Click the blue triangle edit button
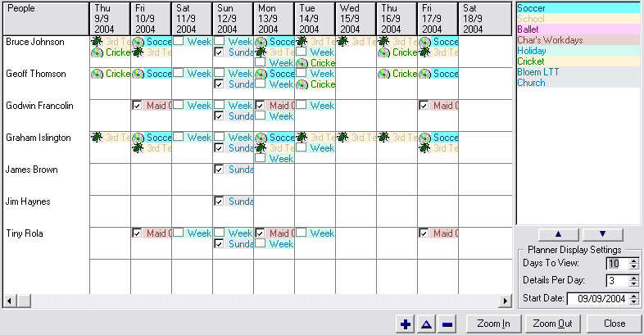 point(426,324)
